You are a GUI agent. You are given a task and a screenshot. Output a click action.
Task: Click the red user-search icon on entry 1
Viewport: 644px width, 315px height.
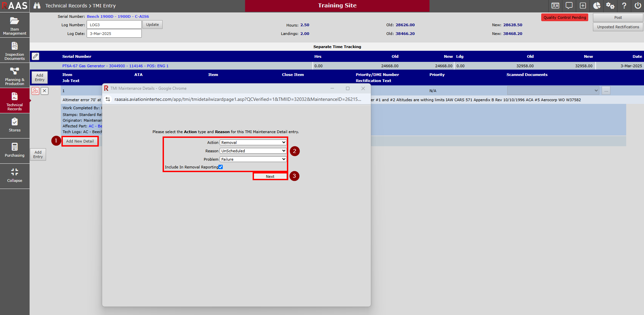tap(36, 91)
